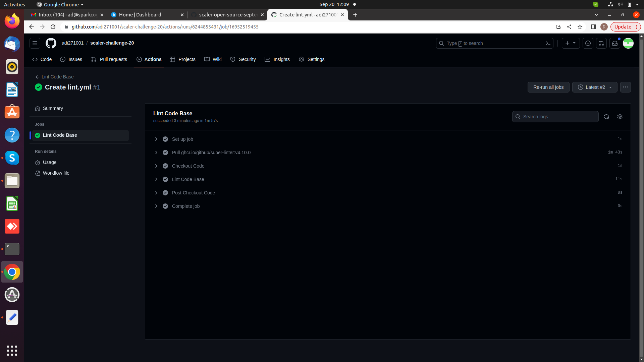Click the pull requests icon in header
The image size is (644, 362).
pyautogui.click(x=601, y=43)
